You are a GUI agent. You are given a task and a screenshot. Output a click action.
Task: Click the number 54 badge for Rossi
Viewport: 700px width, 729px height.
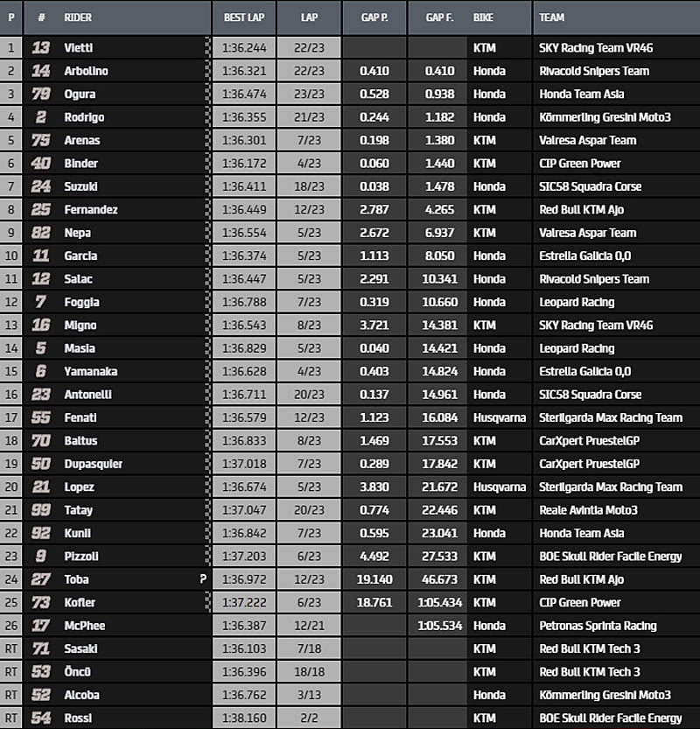point(41,718)
